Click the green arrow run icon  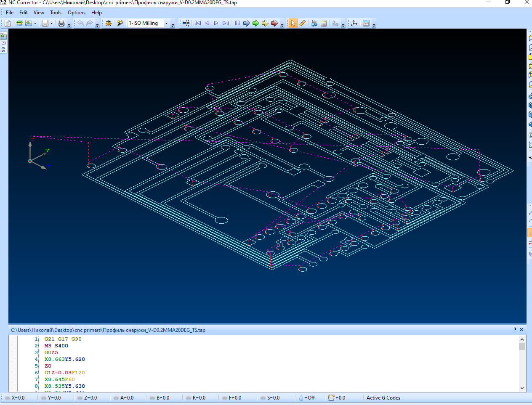click(x=255, y=23)
